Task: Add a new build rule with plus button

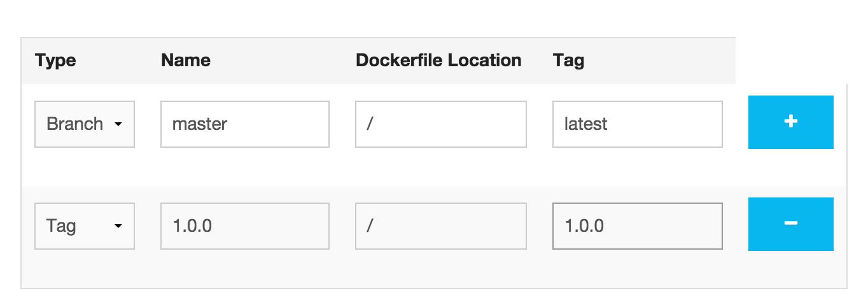Action: (x=790, y=122)
